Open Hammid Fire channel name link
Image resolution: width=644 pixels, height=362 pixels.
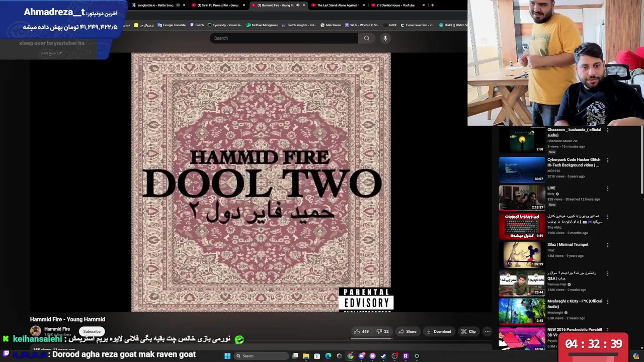(x=57, y=329)
